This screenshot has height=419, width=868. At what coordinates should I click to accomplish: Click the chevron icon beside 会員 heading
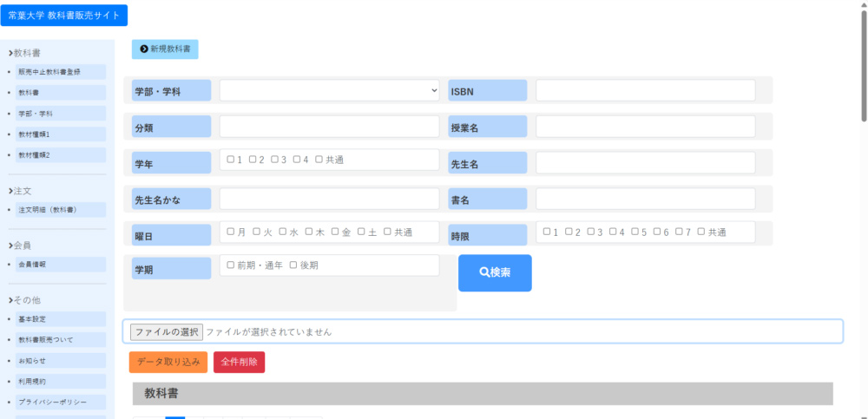(x=10, y=246)
